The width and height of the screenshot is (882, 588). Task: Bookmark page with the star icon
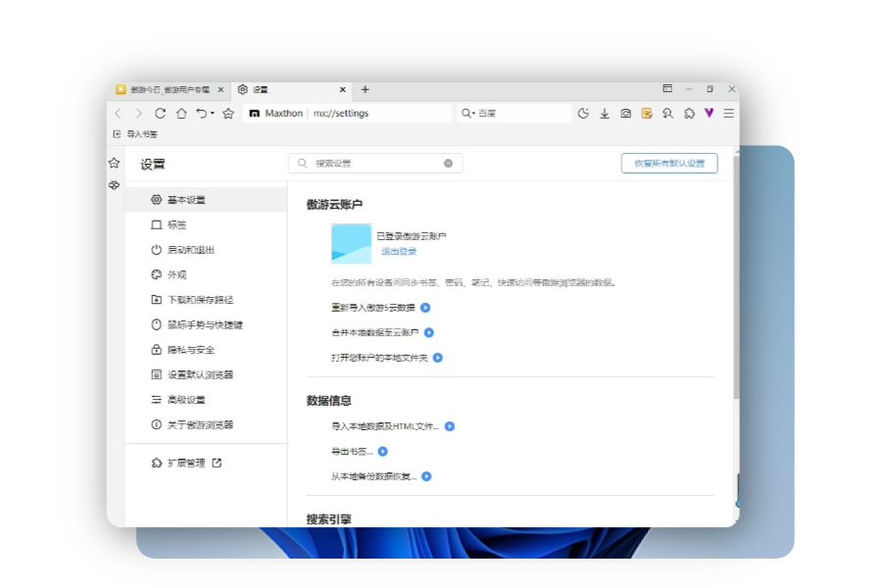[x=227, y=113]
